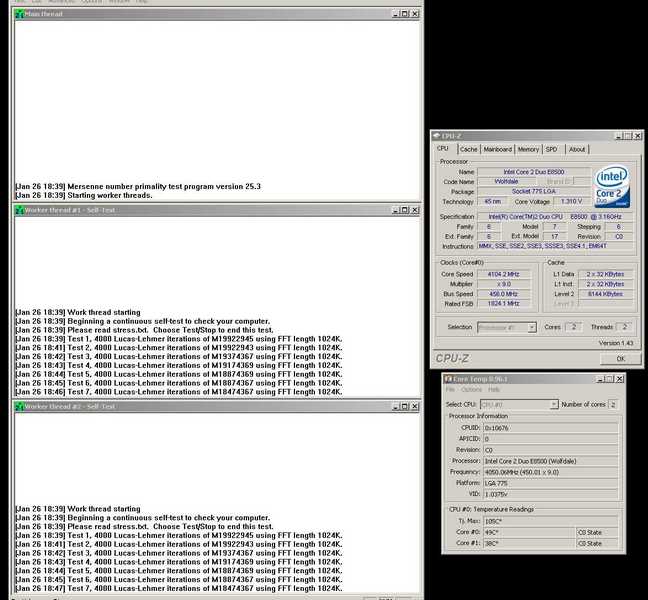Expand the Selection processor dropdown in CPU-Z
Screen dimensions: 648x600
[x=532, y=327]
